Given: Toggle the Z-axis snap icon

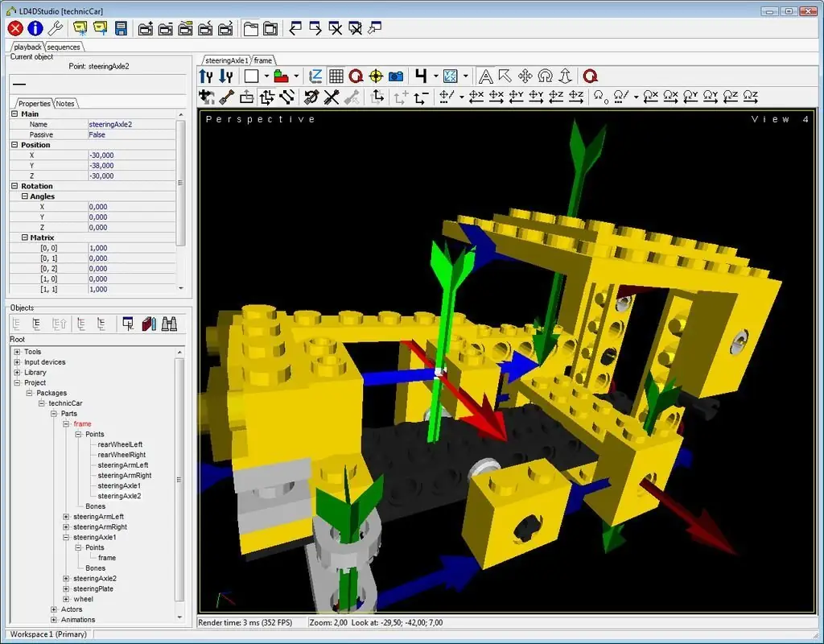Looking at the screenshot, I should tap(315, 76).
